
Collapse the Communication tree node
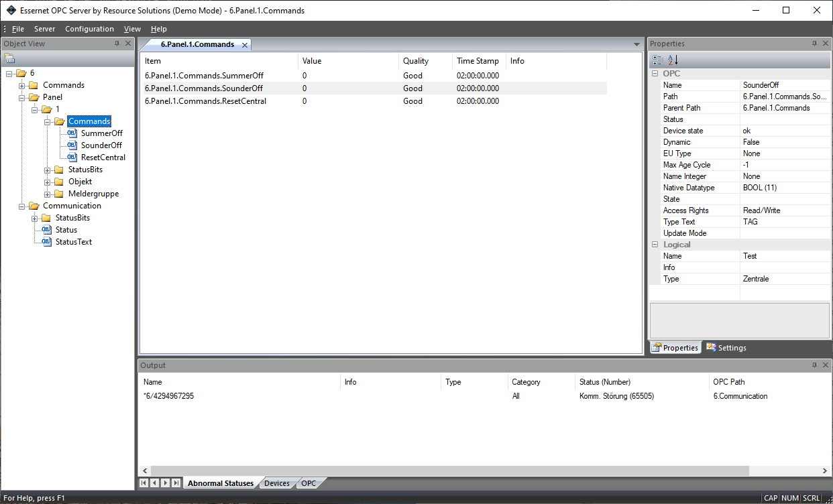pyautogui.click(x=23, y=206)
